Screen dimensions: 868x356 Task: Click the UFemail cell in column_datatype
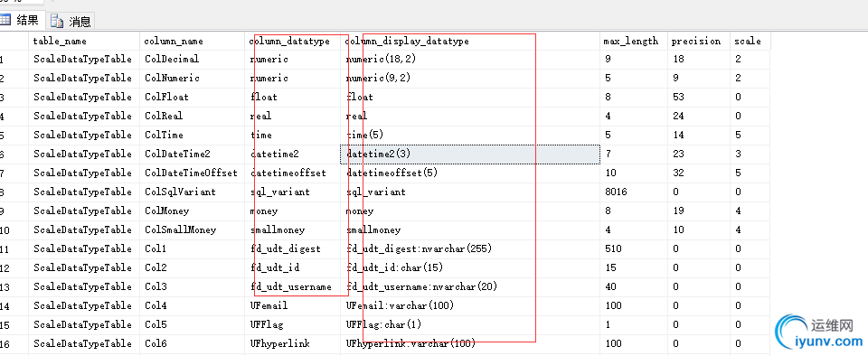tap(293, 305)
